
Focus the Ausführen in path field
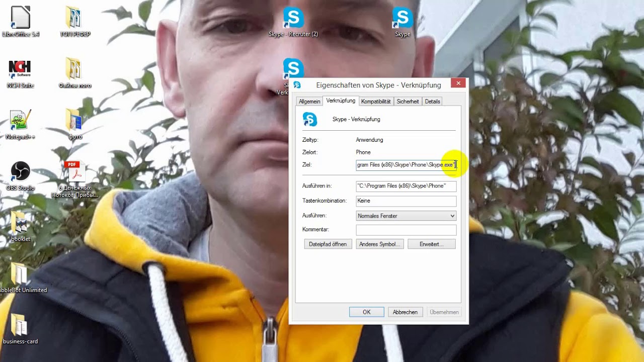pos(406,186)
